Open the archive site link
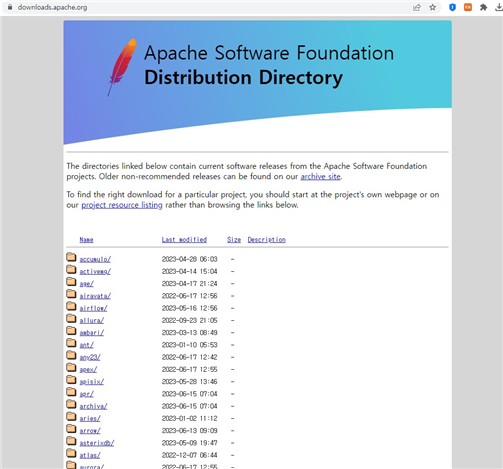The image size is (503, 469). [x=320, y=177]
